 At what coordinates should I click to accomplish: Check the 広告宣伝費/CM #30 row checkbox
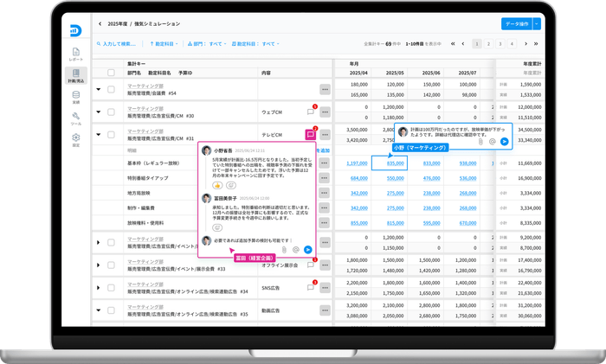(110, 112)
